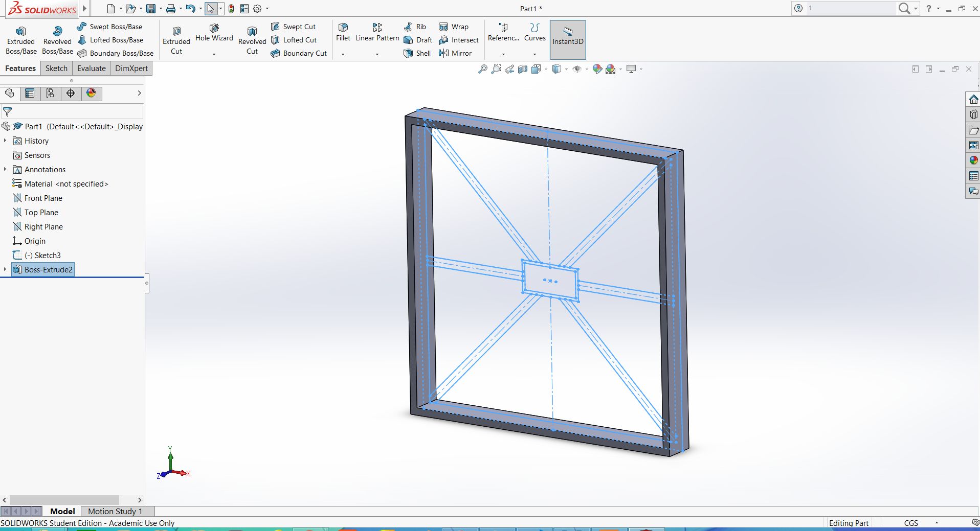Click the Linear Pattern tool
980x531 pixels.
[377, 33]
